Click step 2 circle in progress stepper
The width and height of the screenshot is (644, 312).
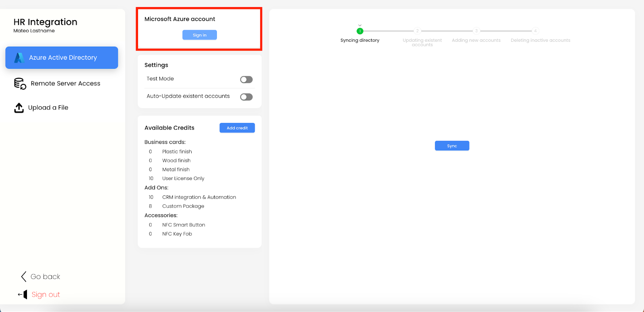pyautogui.click(x=417, y=31)
